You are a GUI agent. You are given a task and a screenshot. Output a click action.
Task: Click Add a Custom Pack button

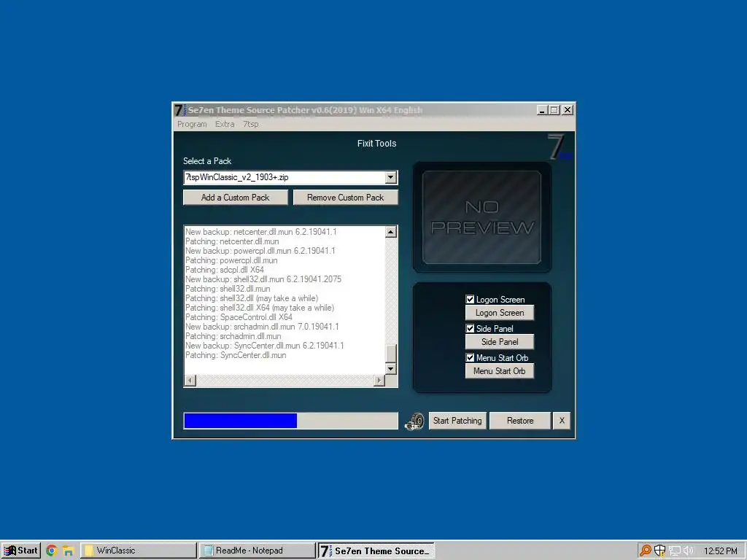click(x=236, y=197)
